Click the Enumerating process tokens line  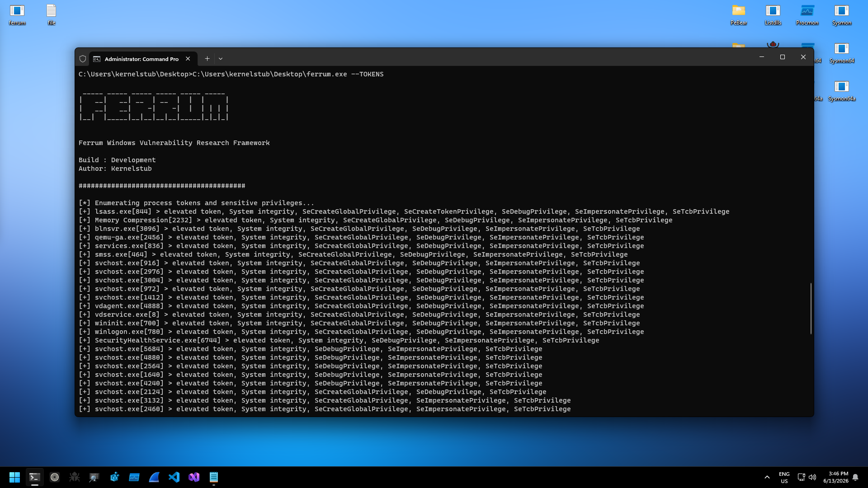pos(196,203)
